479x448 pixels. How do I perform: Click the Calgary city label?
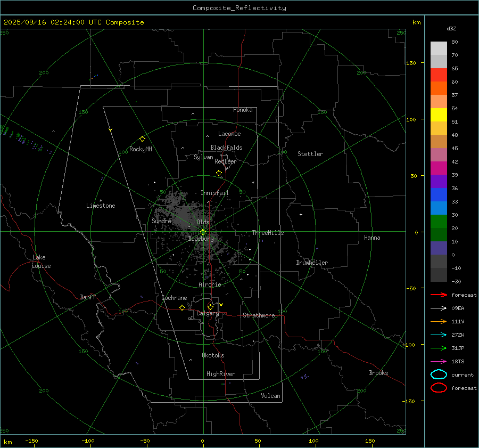tap(208, 313)
